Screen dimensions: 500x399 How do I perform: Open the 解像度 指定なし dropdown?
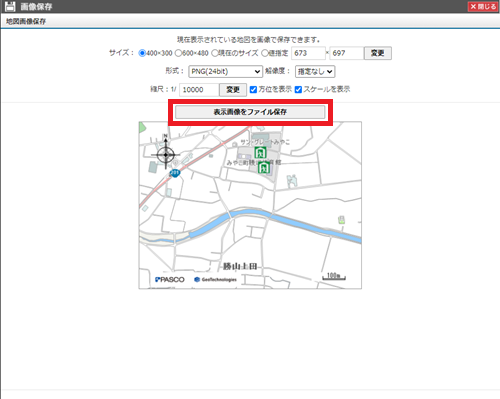pos(315,71)
